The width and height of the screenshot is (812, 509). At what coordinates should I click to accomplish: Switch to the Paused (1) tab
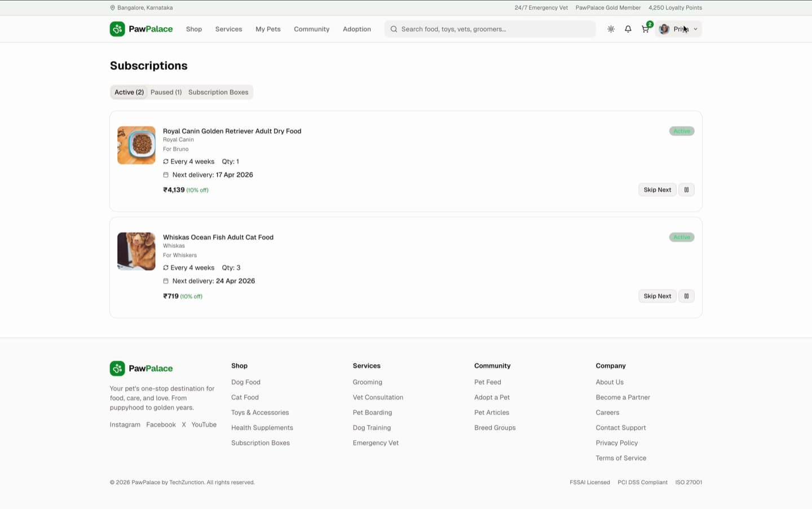[166, 92]
